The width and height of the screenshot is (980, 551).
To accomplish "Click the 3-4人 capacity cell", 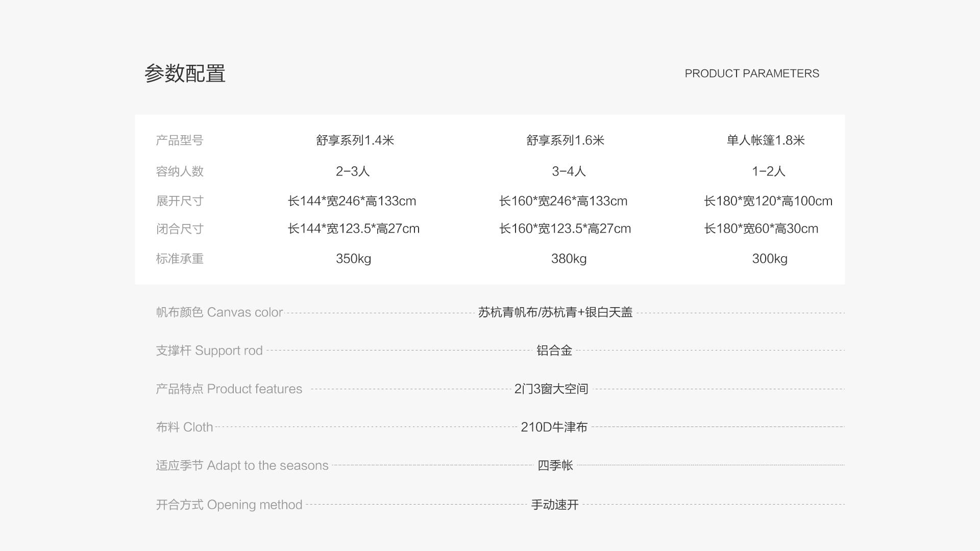I will (x=569, y=171).
